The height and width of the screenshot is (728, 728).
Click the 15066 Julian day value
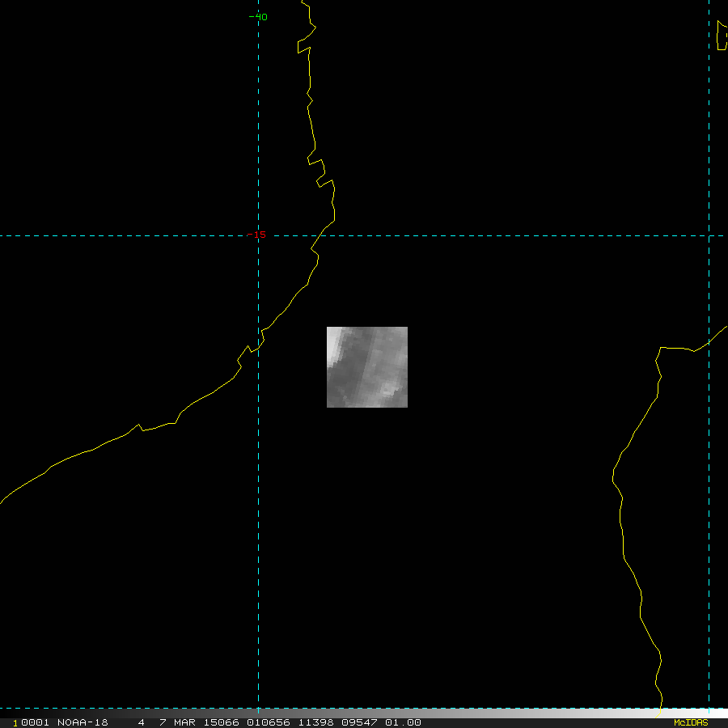218,722
